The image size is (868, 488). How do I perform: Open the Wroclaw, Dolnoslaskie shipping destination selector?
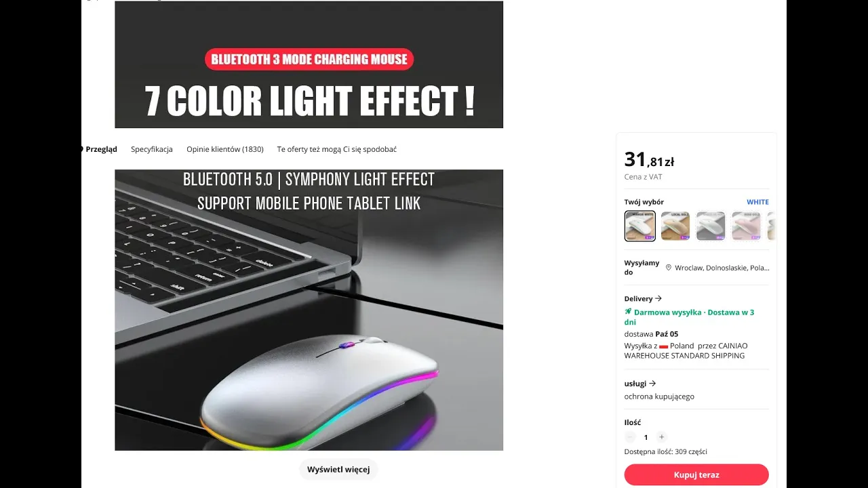pos(717,268)
